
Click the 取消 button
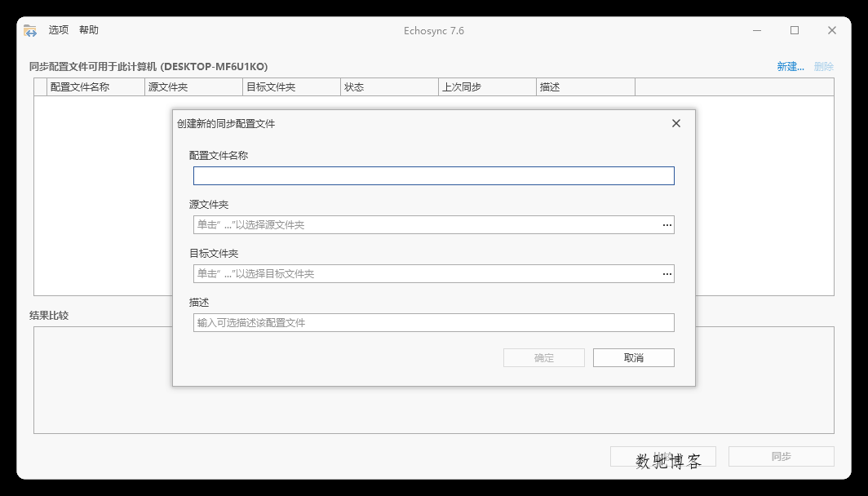[x=633, y=357]
